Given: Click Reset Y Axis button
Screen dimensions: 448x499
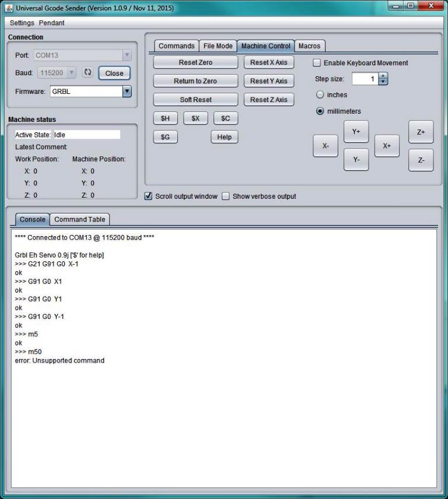Looking at the screenshot, I should [269, 81].
